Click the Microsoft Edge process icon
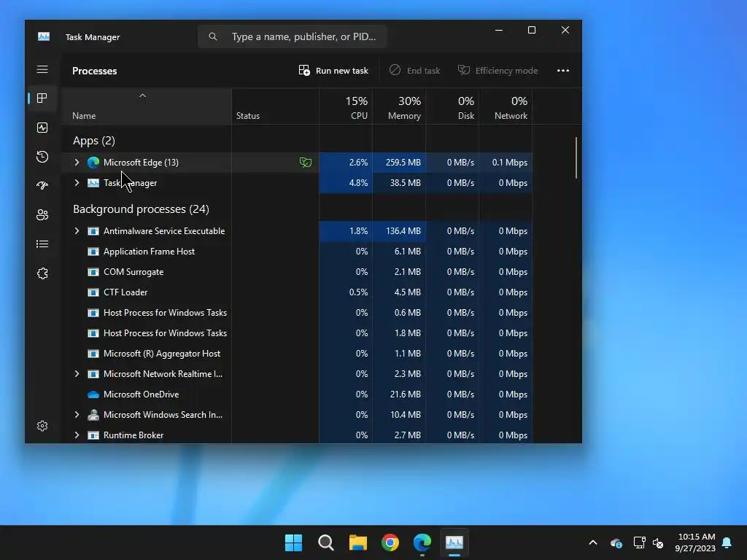Image resolution: width=747 pixels, height=560 pixels. [93, 163]
